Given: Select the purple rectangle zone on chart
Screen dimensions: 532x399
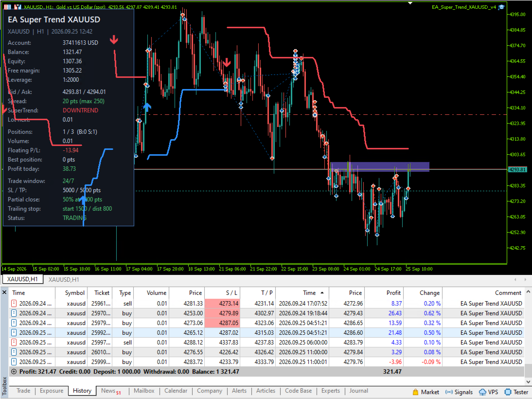Looking at the screenshot, I should point(380,167).
